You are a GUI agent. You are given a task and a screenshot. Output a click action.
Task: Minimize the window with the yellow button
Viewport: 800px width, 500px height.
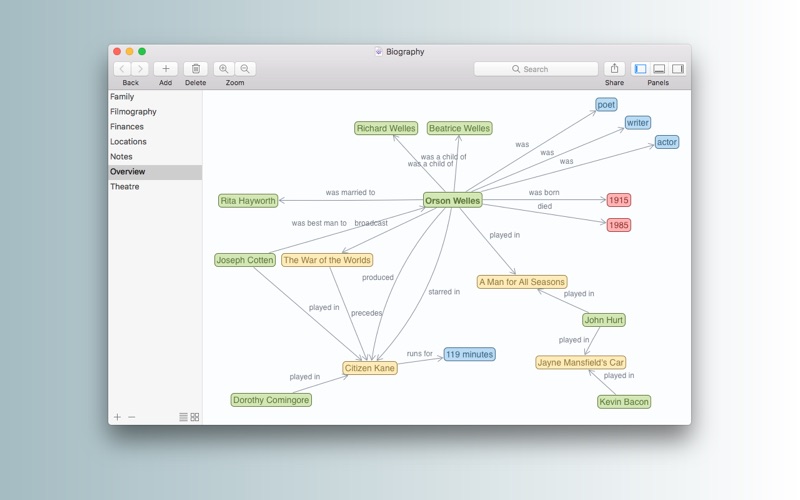pyautogui.click(x=130, y=51)
